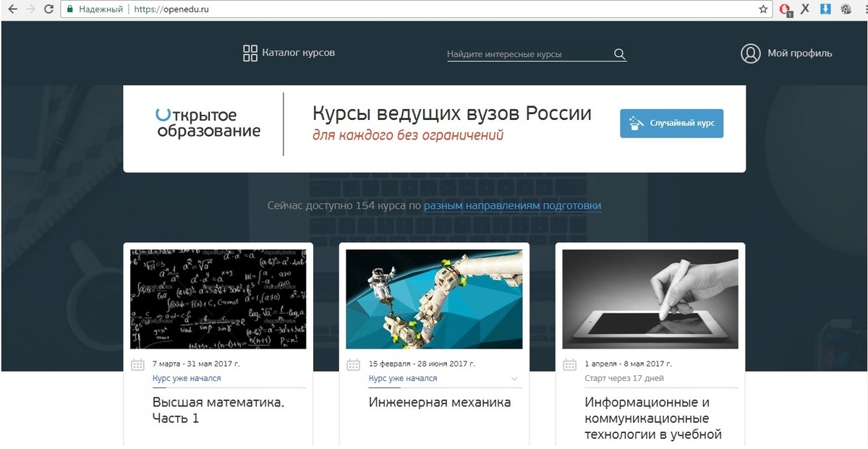The height and width of the screenshot is (449, 868).
Task: Click the green padlock security icon
Action: 69,10
